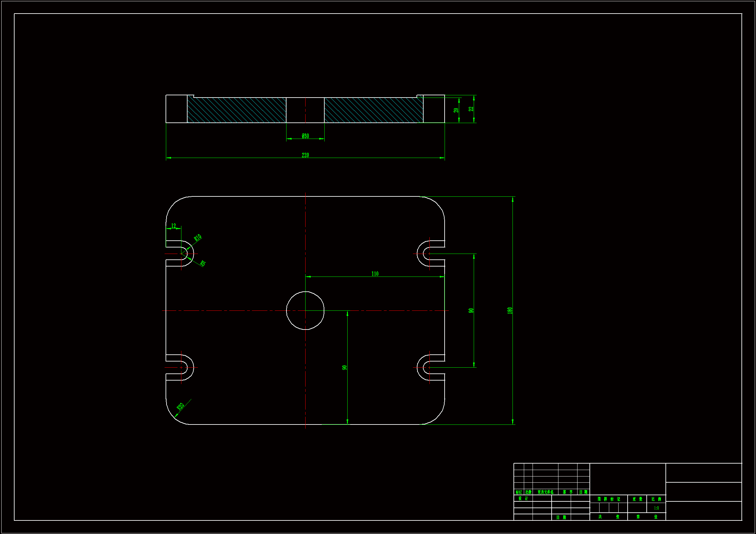Click the 110 horizontal dimension label

[x=375, y=274]
